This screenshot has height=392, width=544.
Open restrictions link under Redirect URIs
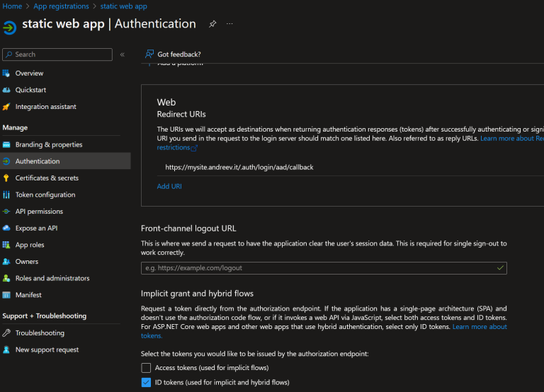coord(174,147)
